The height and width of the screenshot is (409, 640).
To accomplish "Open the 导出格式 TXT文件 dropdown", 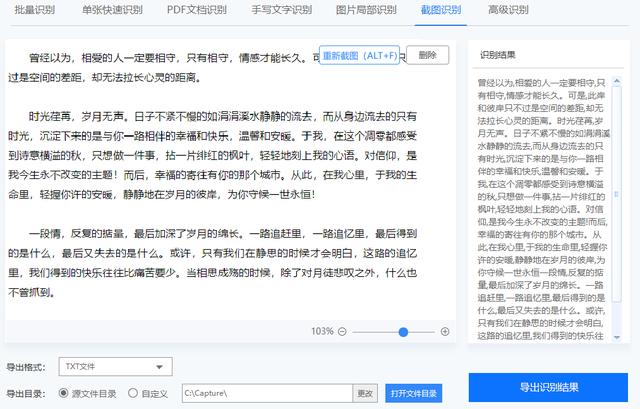I will click(116, 367).
